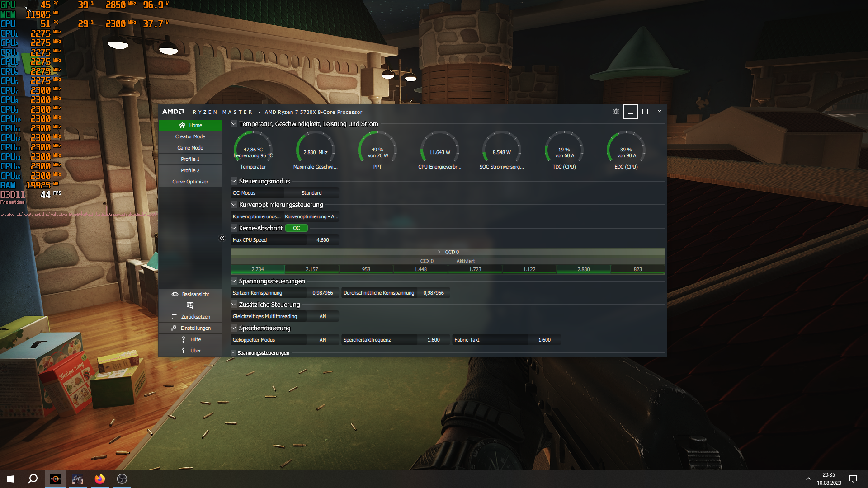Click the green OC toggle in Kerne-Abschnitt
Viewport: 868px width, 488px height.
click(296, 228)
